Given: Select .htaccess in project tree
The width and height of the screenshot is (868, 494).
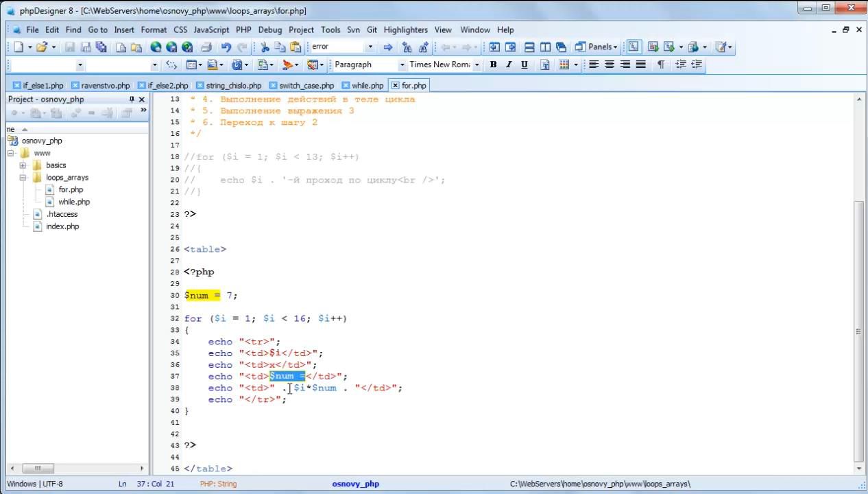Looking at the screenshot, I should click(x=62, y=214).
